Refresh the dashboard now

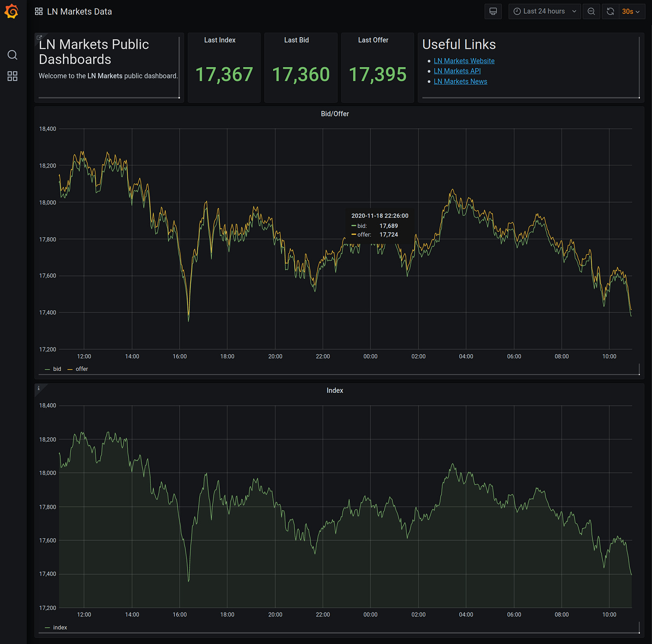click(x=610, y=12)
